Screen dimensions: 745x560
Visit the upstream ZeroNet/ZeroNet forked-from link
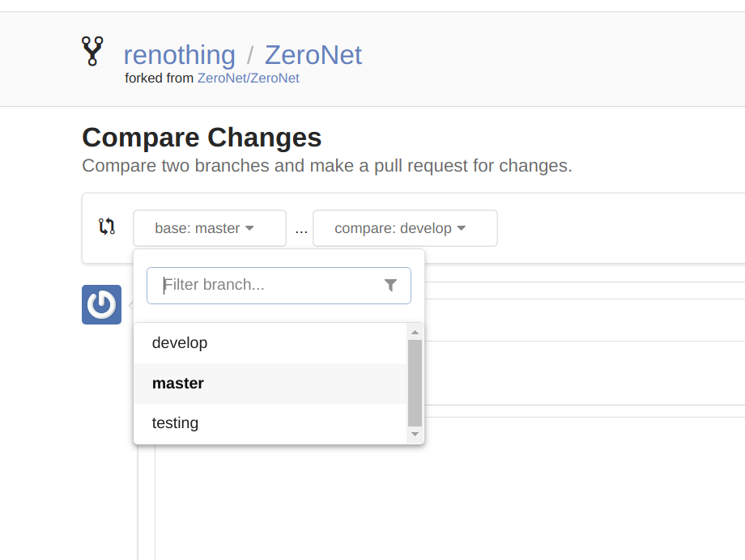click(248, 78)
